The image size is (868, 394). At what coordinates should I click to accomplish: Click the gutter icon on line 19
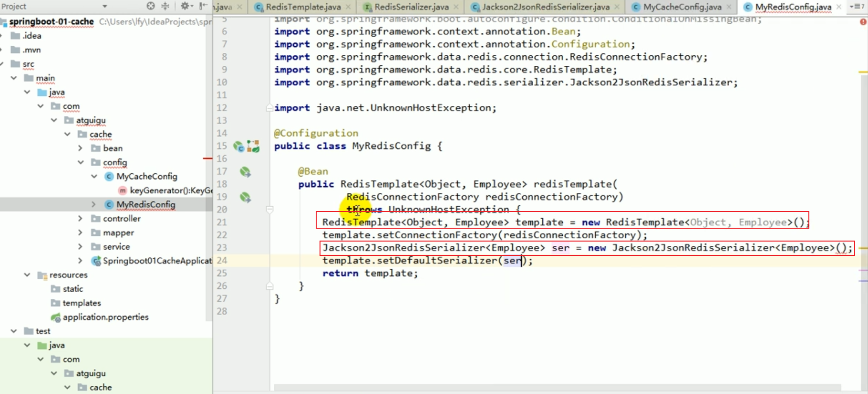coord(245,197)
